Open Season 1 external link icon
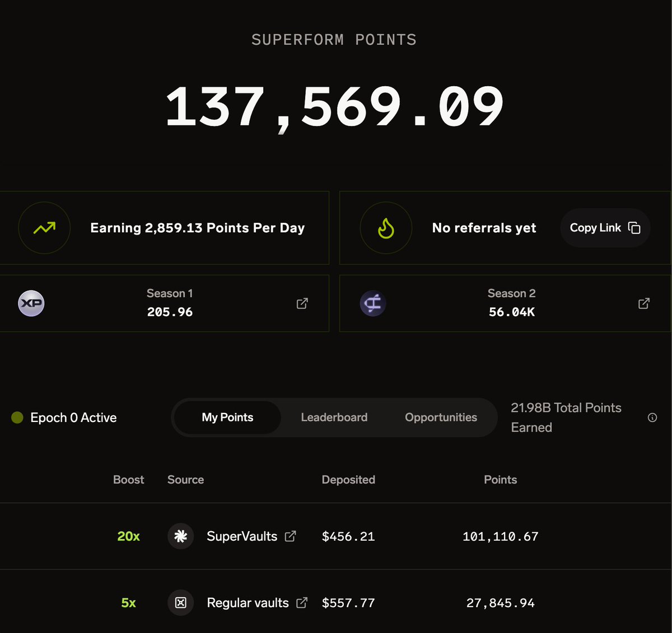Viewport: 672px width, 633px height. tap(302, 303)
